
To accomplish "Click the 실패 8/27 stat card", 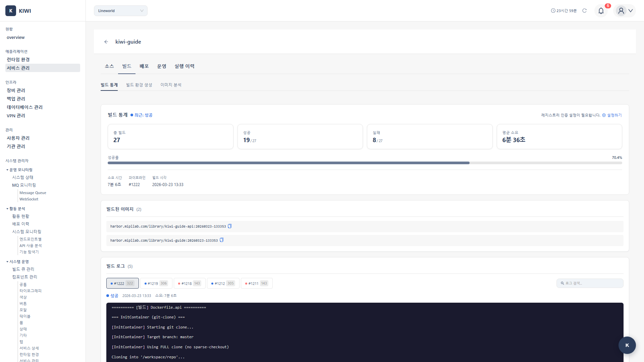I will [430, 137].
